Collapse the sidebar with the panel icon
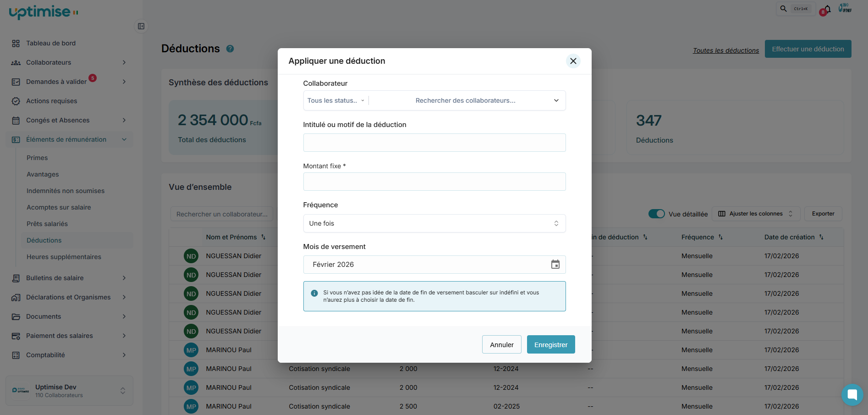This screenshot has height=415, width=868. (141, 26)
